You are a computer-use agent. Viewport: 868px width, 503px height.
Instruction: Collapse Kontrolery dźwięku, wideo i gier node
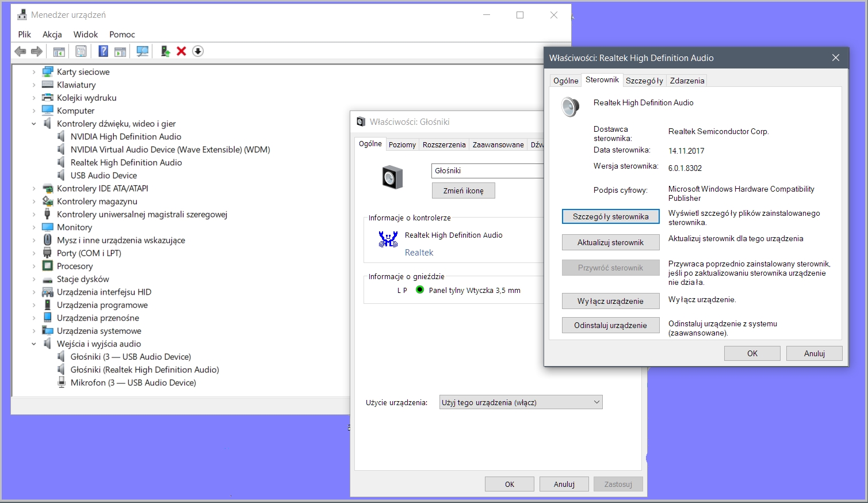(x=34, y=124)
